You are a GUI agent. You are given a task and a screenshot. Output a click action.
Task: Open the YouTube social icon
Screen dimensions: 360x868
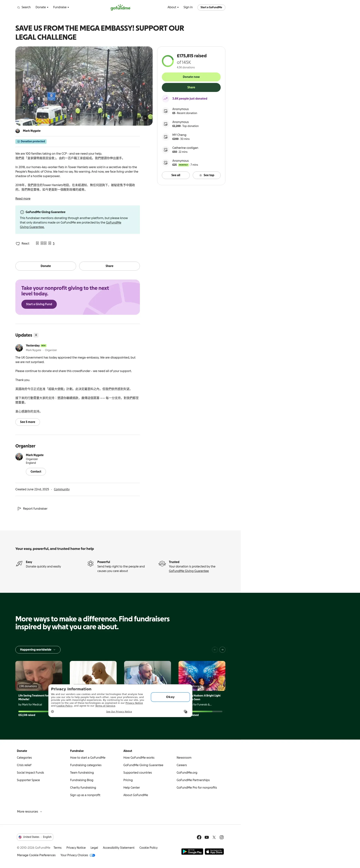[x=206, y=837]
